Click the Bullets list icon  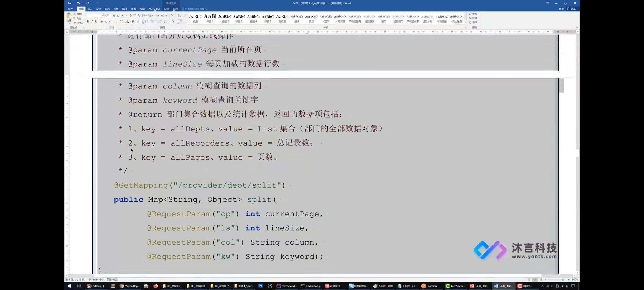[144, 16]
